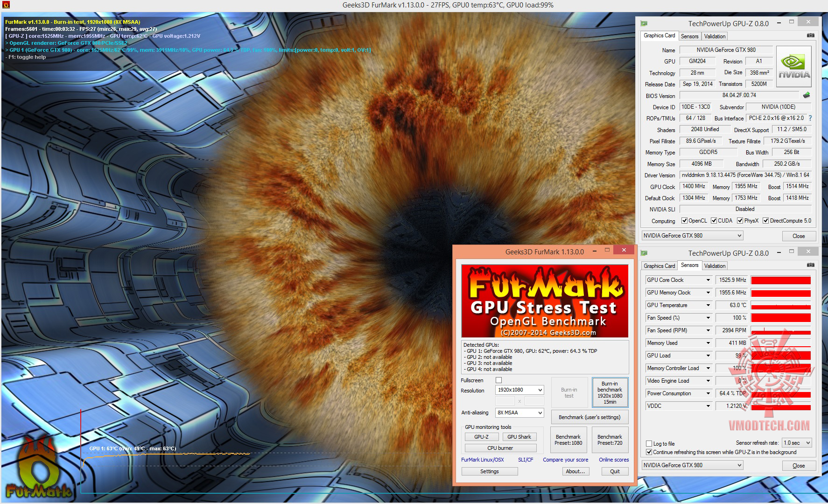Launch GPU Shark monitoring tool
Image resolution: width=828 pixels, height=504 pixels.
(x=519, y=437)
